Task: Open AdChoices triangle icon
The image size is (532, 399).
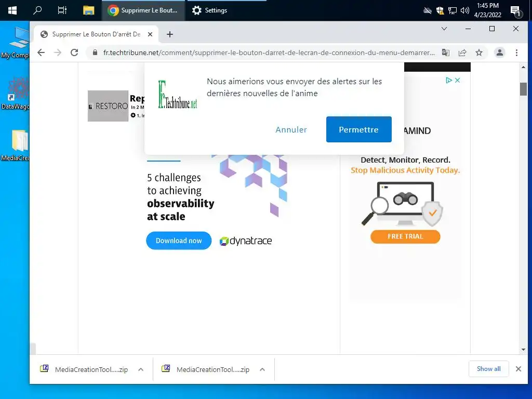Action: tap(448, 81)
